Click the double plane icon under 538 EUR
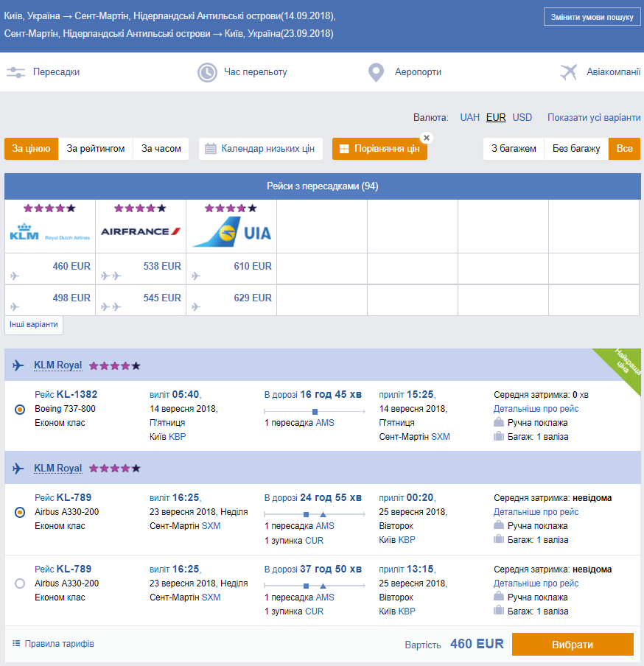 point(111,276)
